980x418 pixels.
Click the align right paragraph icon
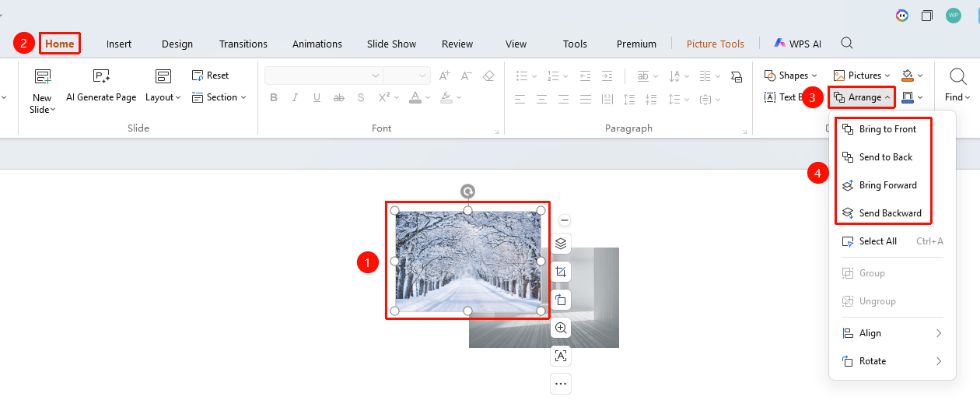pyautogui.click(x=564, y=100)
